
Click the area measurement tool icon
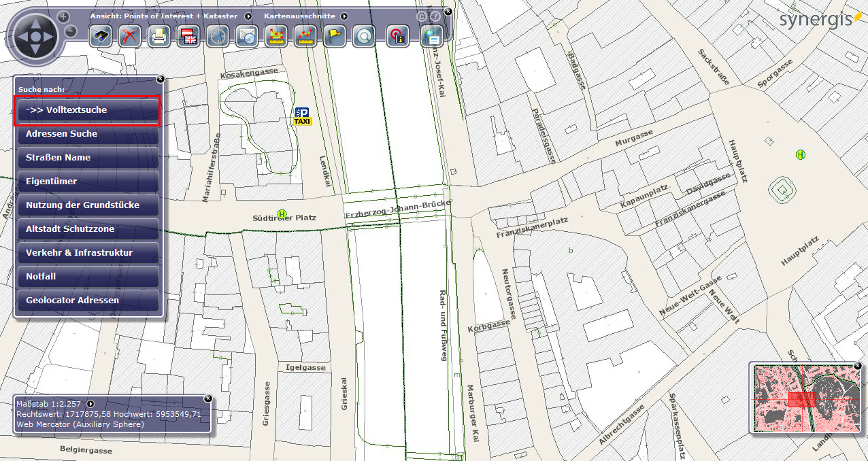click(x=276, y=36)
